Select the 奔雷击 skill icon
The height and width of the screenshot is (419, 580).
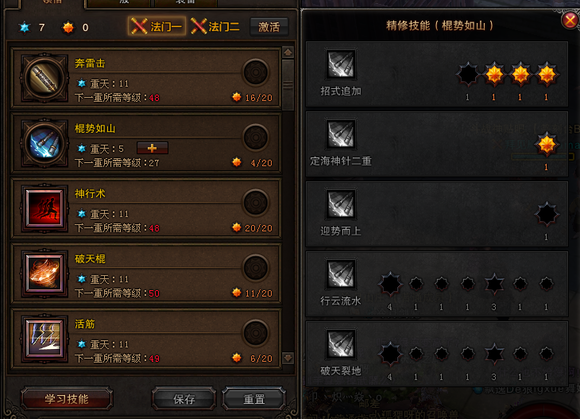44,78
